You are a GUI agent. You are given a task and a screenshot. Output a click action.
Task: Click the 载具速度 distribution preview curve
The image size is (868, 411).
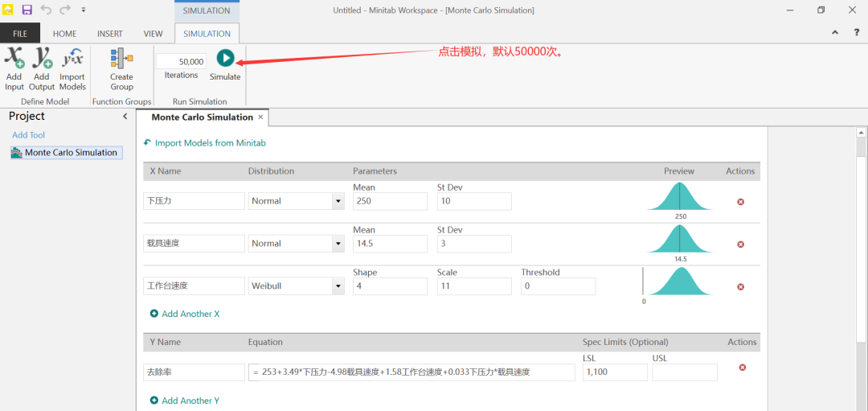[681, 240]
